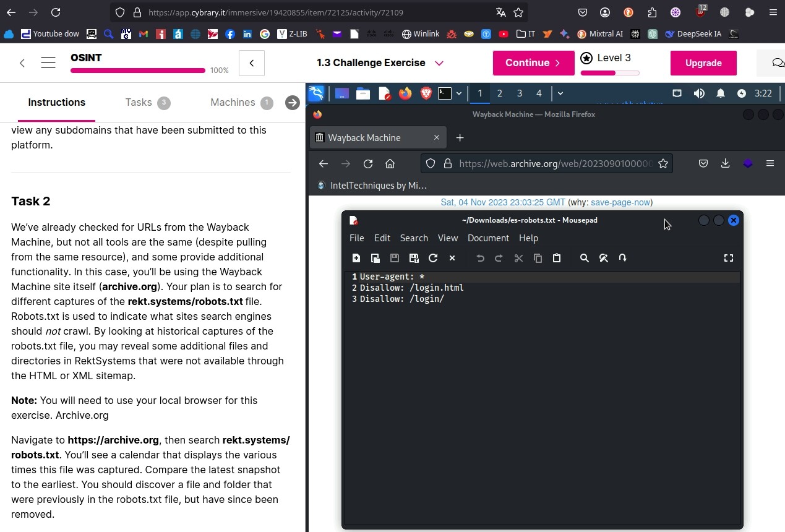
Task: Open the Document menu in Mousepad
Action: [488, 238]
